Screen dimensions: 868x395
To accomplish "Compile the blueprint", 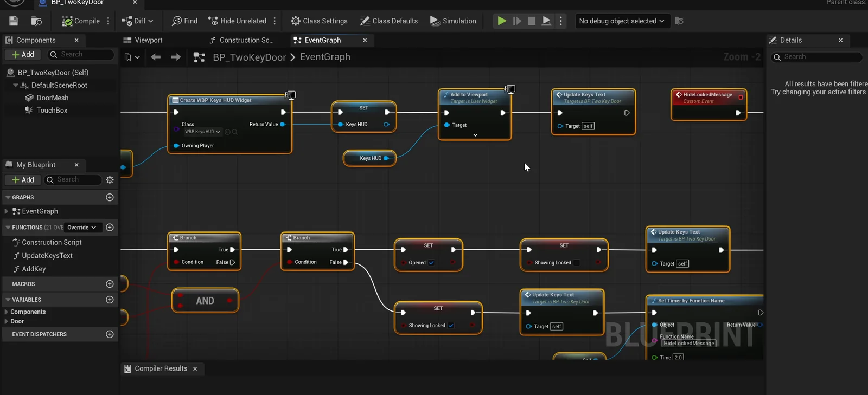I will tap(80, 21).
